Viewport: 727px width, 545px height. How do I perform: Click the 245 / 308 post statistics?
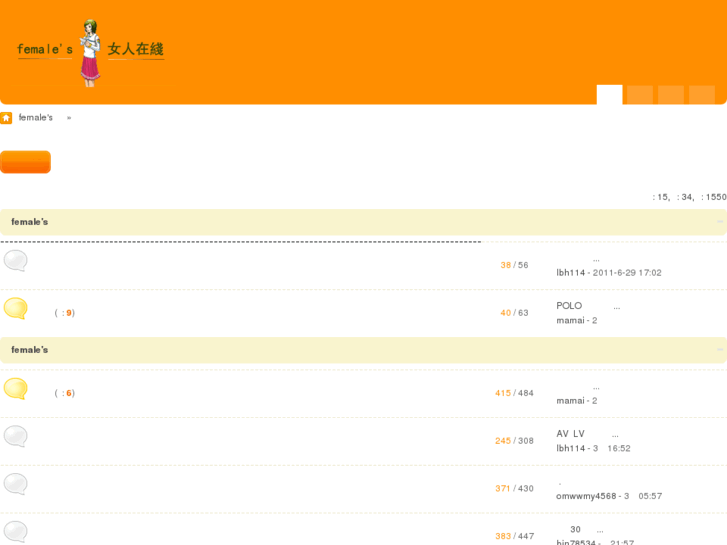(514, 441)
